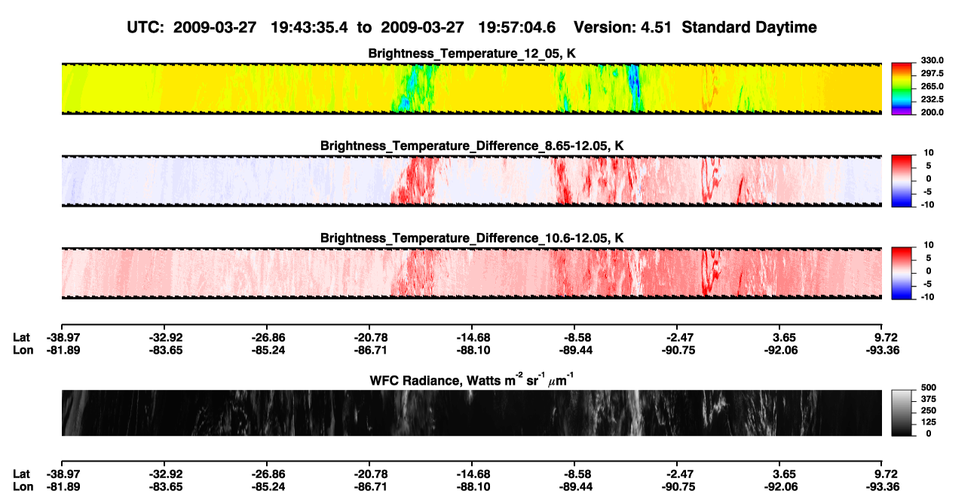Select the 'WFC Radiance, Watts' panel title

click(471, 379)
